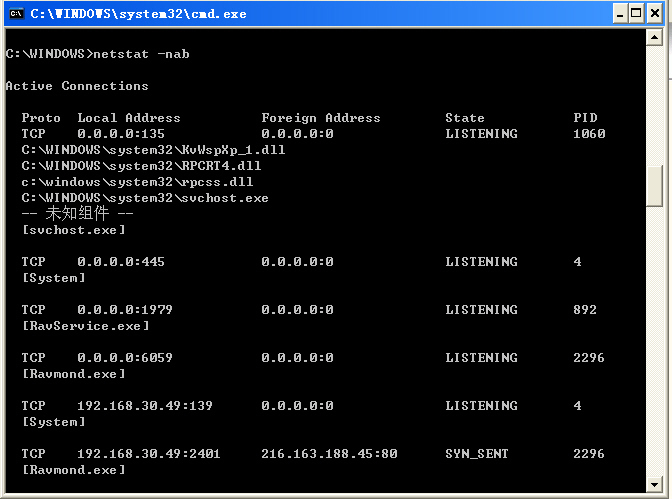Image resolution: width=672 pixels, height=499 pixels.
Task: Click the 'State' column header
Action: (465, 118)
